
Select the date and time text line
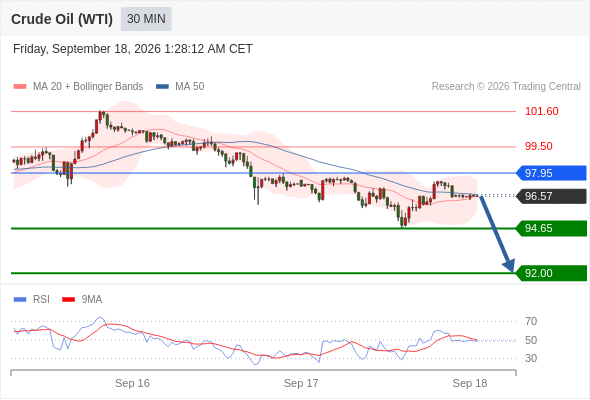click(132, 49)
